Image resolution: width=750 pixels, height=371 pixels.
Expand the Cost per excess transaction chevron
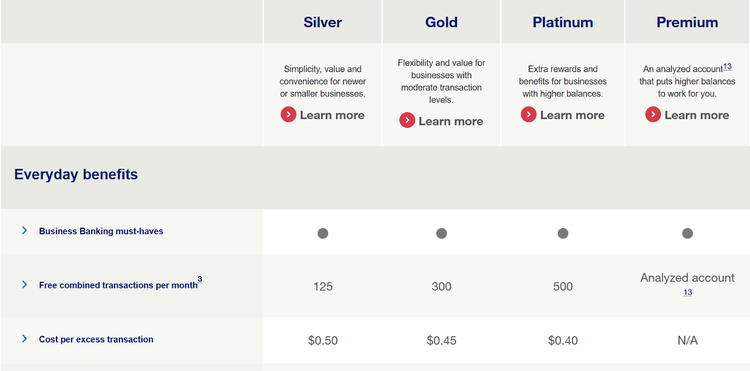pos(25,338)
